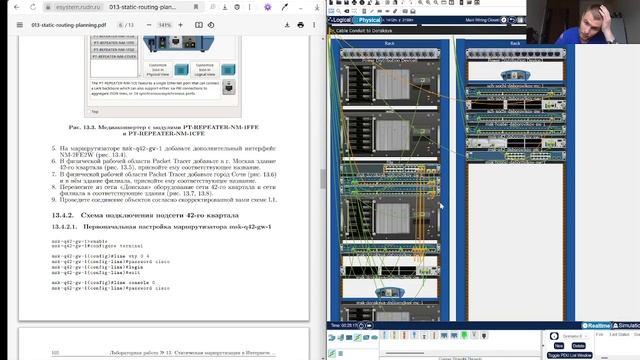Select Connections category lightning icon
Screen dimensions: 640x360
[x=358, y=338]
